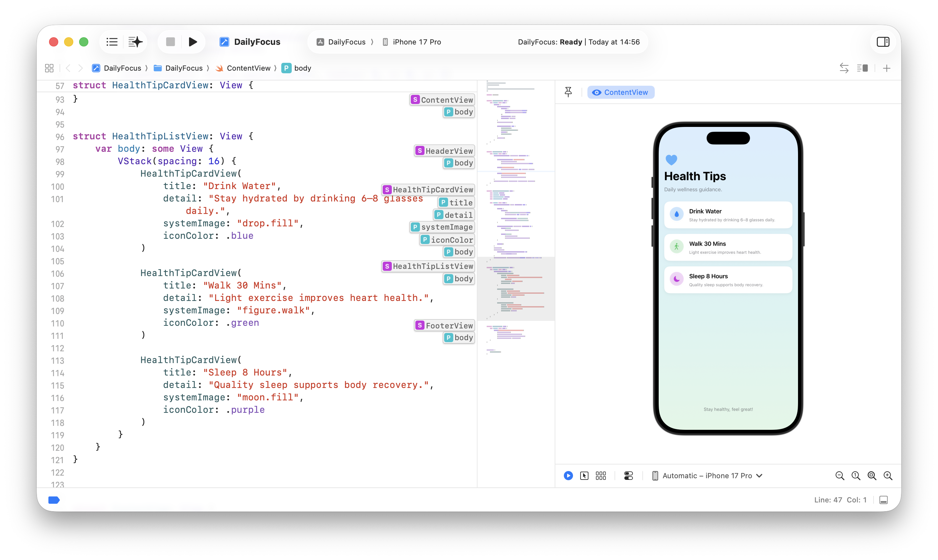Pin the preview with pin icon

click(568, 92)
